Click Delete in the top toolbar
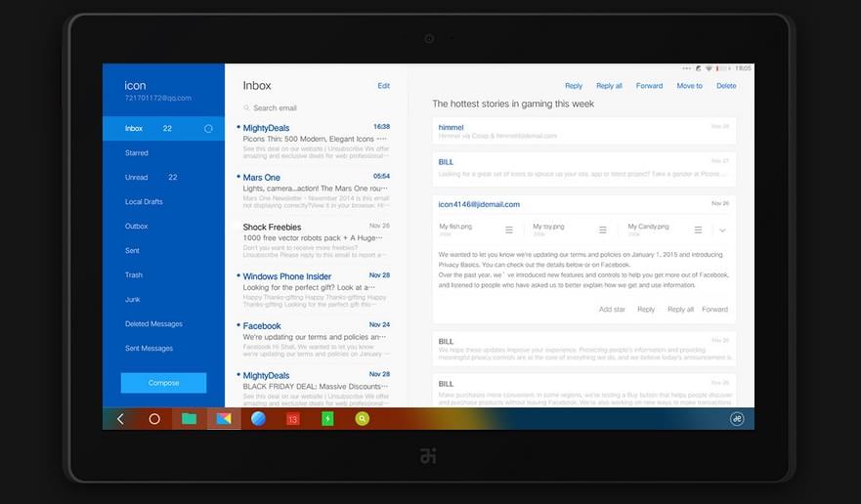This screenshot has height=504, width=861. pos(726,86)
